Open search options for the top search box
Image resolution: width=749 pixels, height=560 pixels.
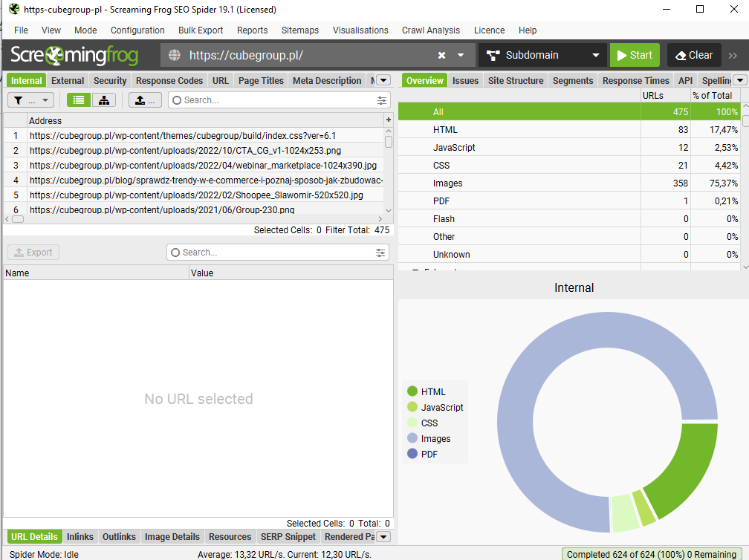coord(382,100)
